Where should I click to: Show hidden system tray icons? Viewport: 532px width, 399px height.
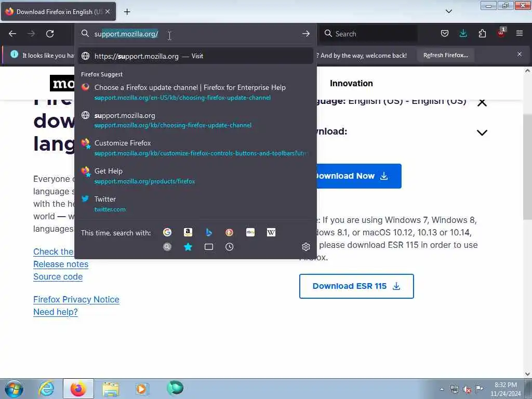pos(442,389)
